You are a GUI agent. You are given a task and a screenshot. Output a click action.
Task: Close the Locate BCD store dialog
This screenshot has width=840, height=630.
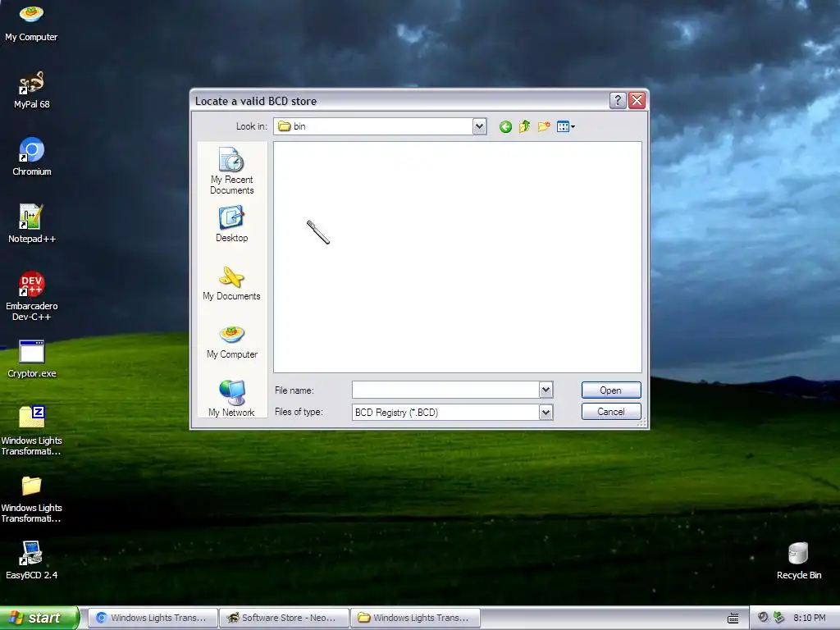pos(637,100)
